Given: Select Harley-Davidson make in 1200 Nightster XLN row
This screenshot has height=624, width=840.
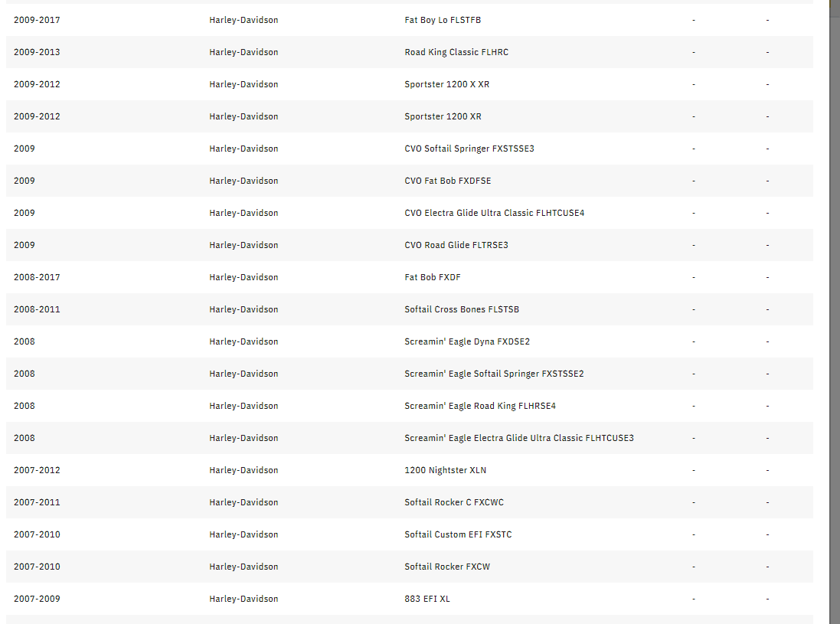Looking at the screenshot, I should click(244, 470).
